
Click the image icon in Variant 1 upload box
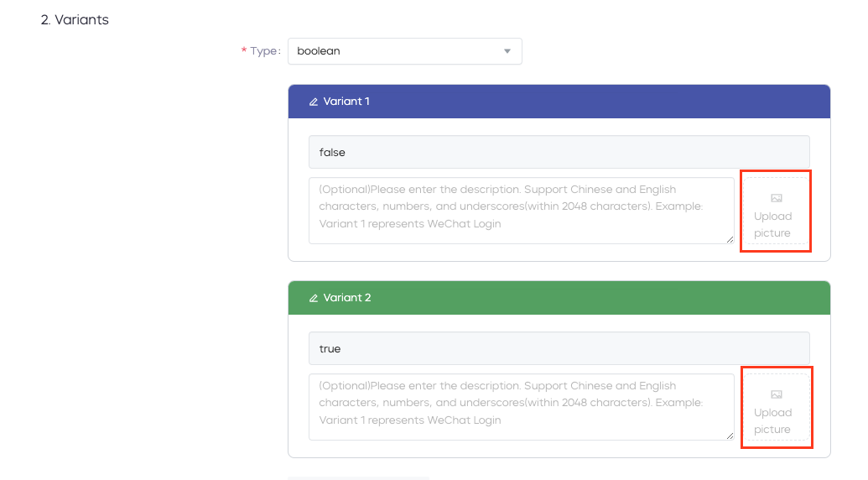point(777,198)
